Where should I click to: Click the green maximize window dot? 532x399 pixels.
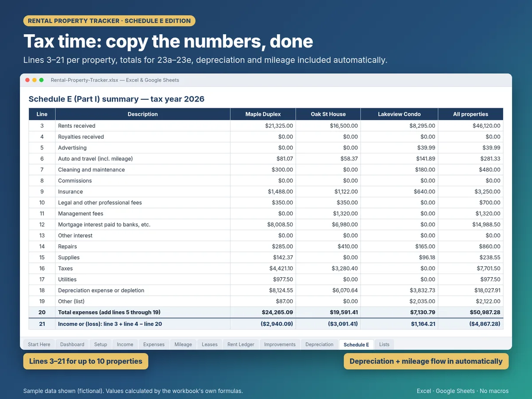click(x=42, y=80)
